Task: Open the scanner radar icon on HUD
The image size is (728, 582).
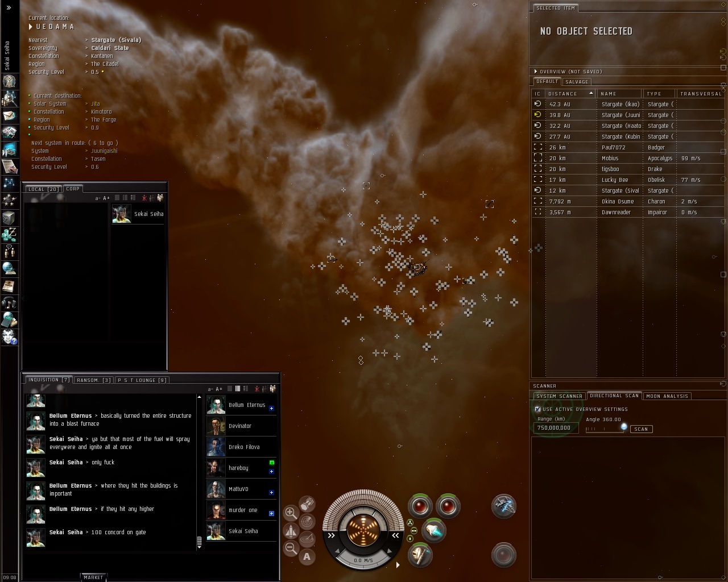Action: pos(307,521)
